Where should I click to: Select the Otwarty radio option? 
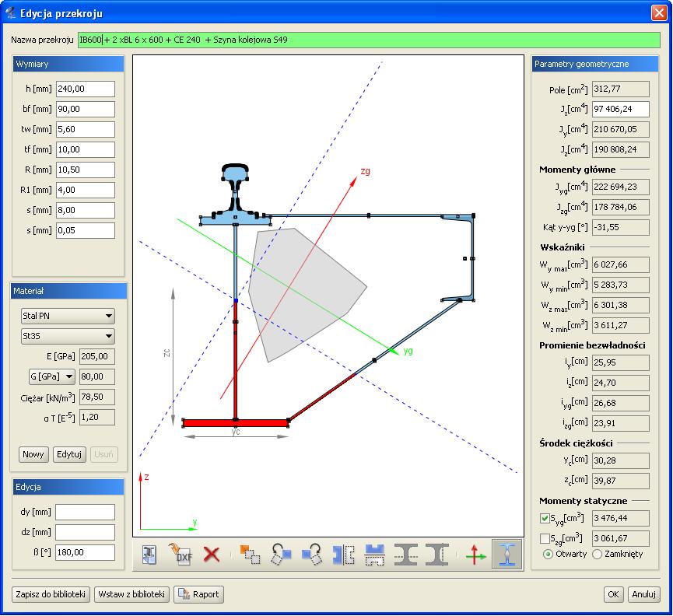click(548, 555)
